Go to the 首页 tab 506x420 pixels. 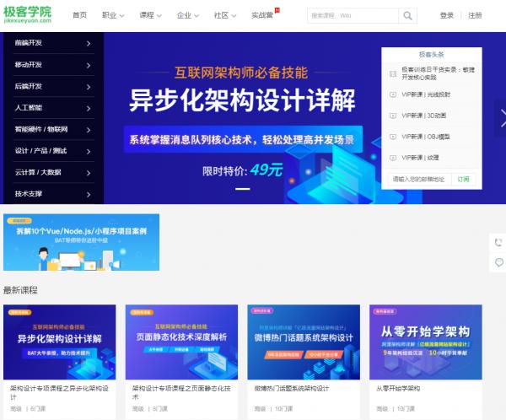click(79, 15)
